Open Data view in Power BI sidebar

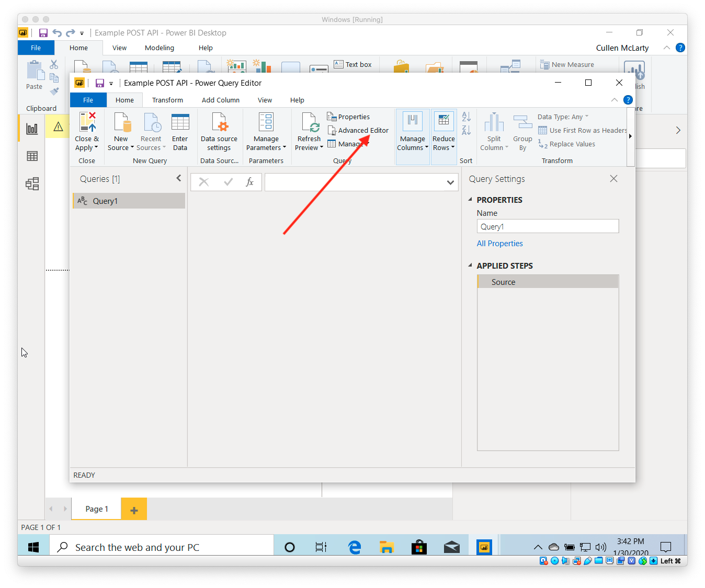[x=32, y=156]
